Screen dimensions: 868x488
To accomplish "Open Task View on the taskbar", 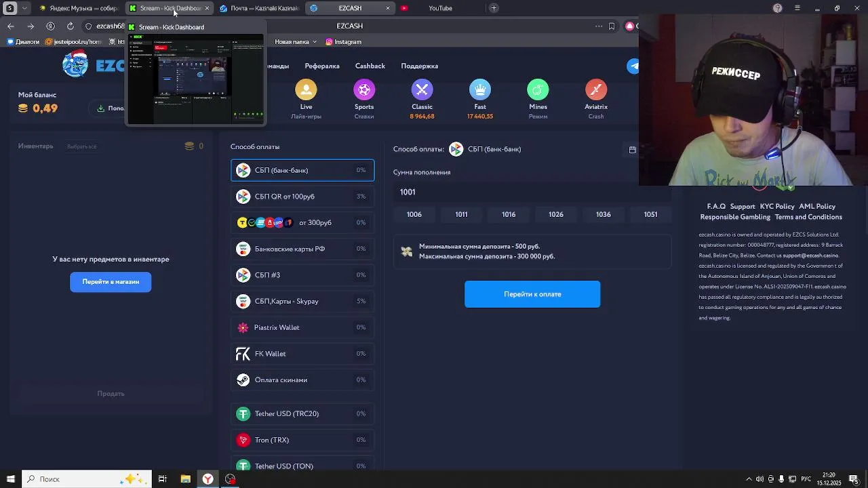I will coord(163,479).
